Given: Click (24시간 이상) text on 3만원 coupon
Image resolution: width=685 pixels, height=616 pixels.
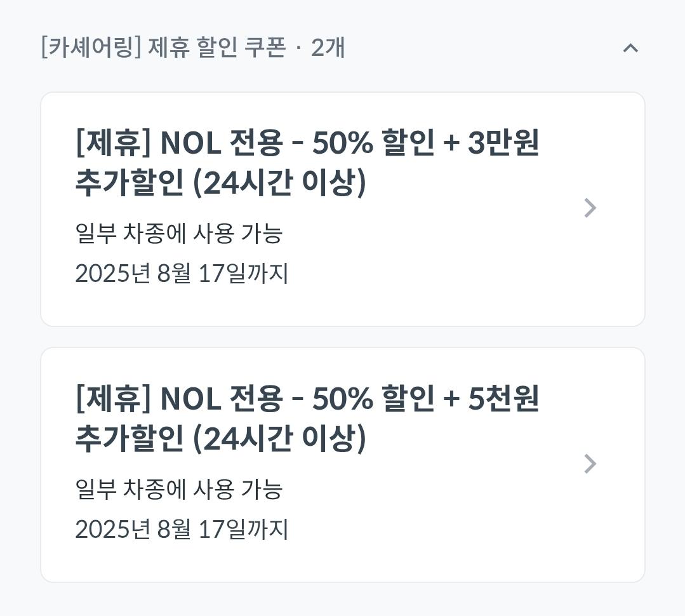Looking at the screenshot, I should (279, 183).
